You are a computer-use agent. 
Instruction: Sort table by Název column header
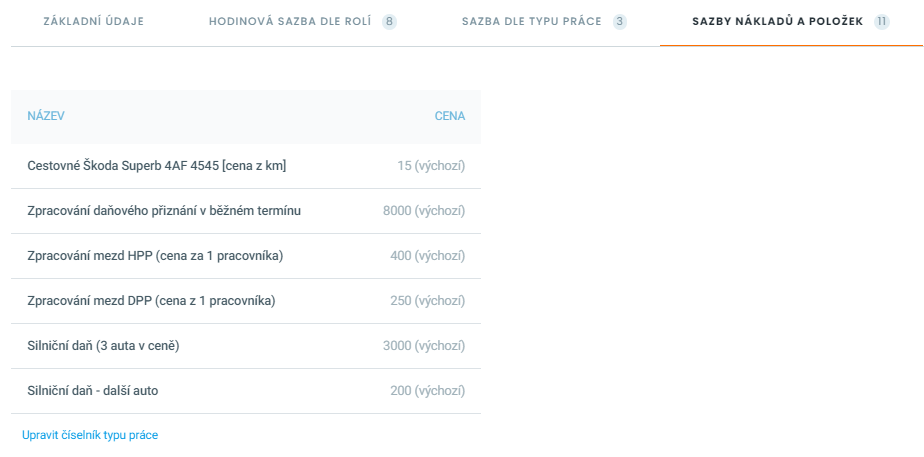point(46,116)
